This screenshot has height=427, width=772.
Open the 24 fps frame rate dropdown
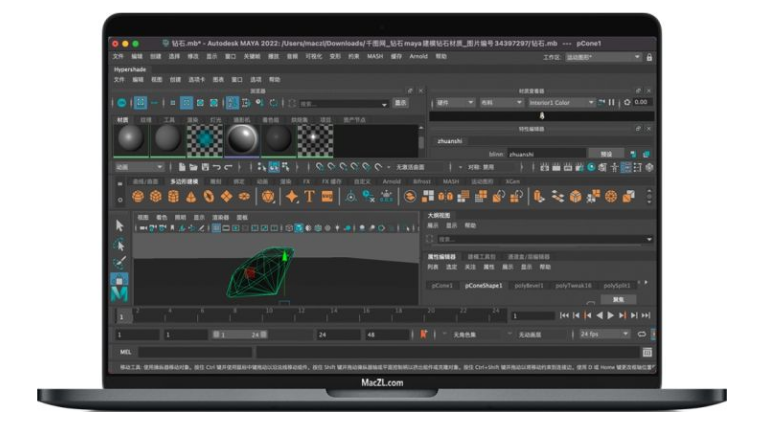[x=604, y=334]
